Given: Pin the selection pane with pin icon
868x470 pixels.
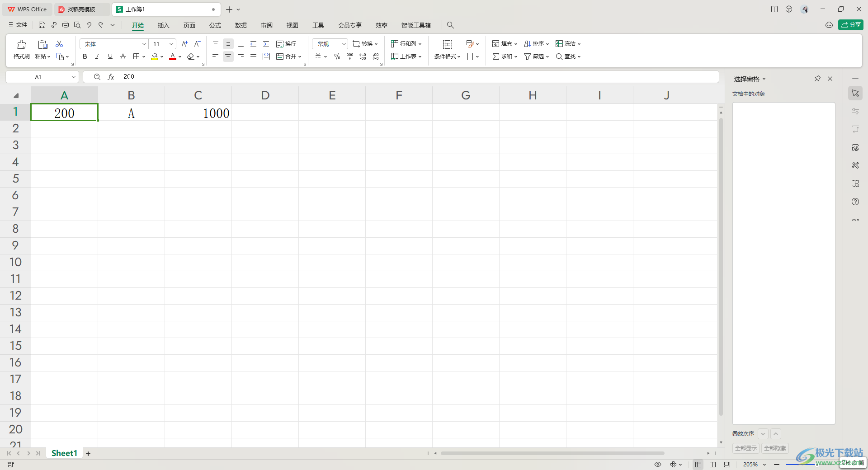Looking at the screenshot, I should (x=817, y=79).
